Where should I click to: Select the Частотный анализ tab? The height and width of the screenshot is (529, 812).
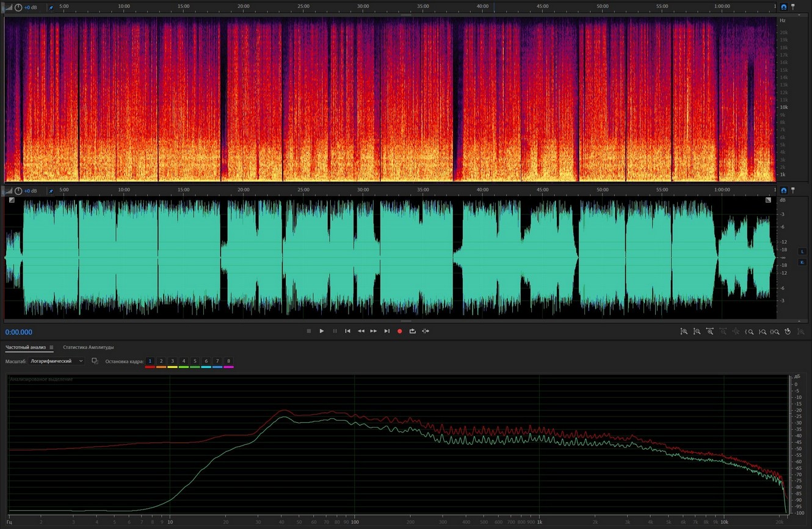[25, 348]
